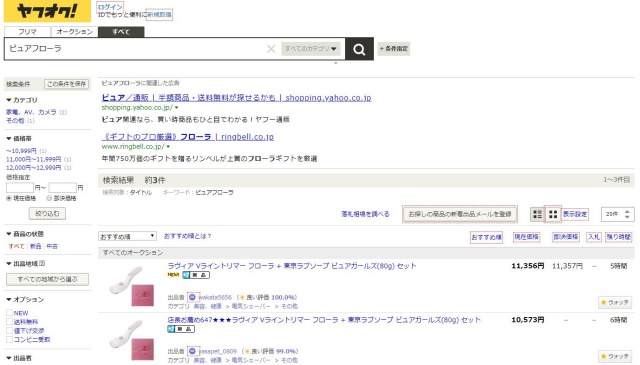Sort results by 入札 column
This screenshot has height=365, width=640.
(594, 237)
